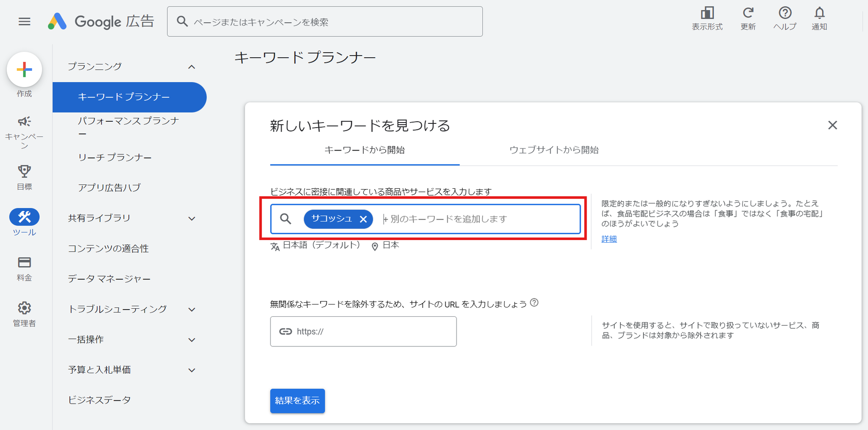Screen dimensions: 868x430
Task: Click search magnifier in top search bar
Action: (x=182, y=21)
